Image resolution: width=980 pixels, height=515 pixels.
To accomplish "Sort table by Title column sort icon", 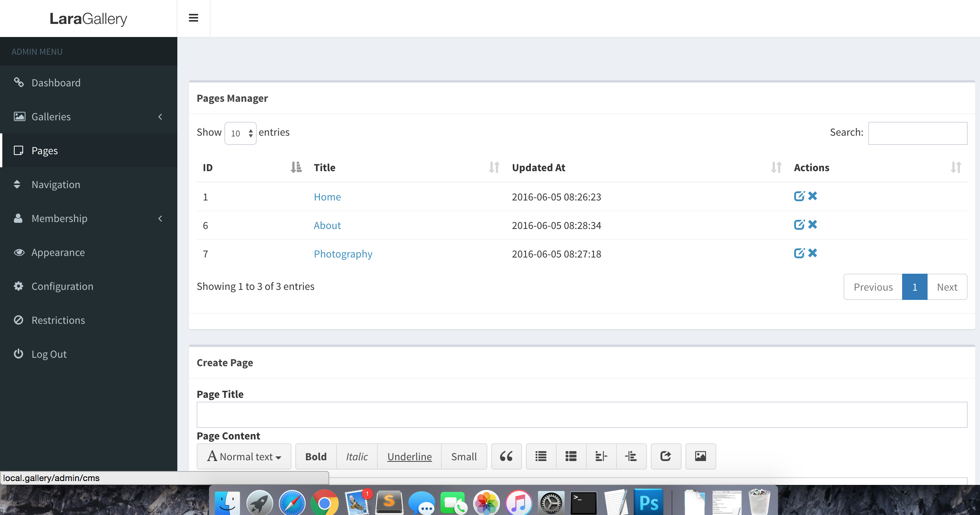I will 494,167.
